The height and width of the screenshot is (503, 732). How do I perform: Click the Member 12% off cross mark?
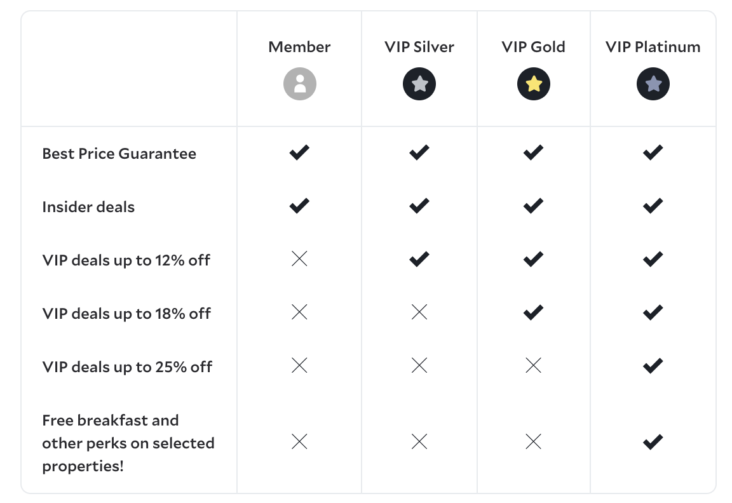click(299, 259)
